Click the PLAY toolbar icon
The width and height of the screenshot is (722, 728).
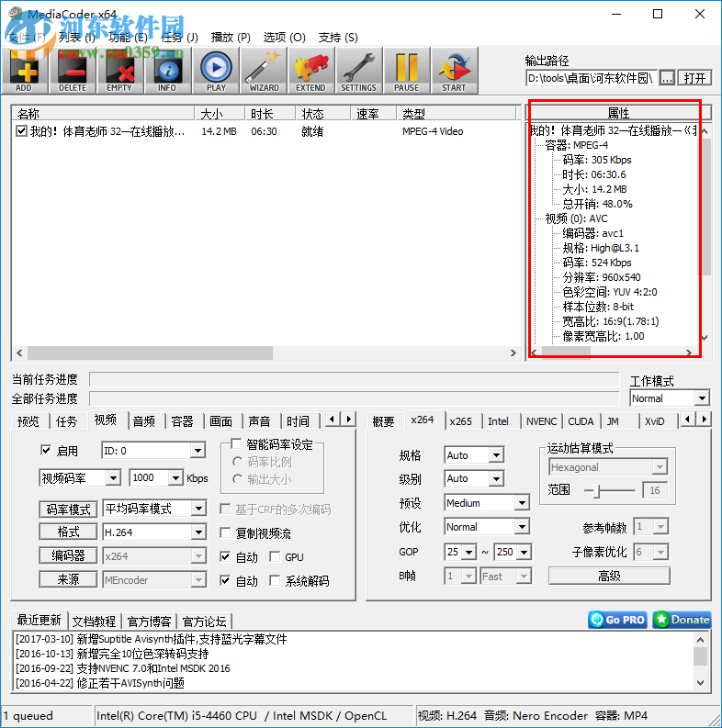[x=216, y=71]
